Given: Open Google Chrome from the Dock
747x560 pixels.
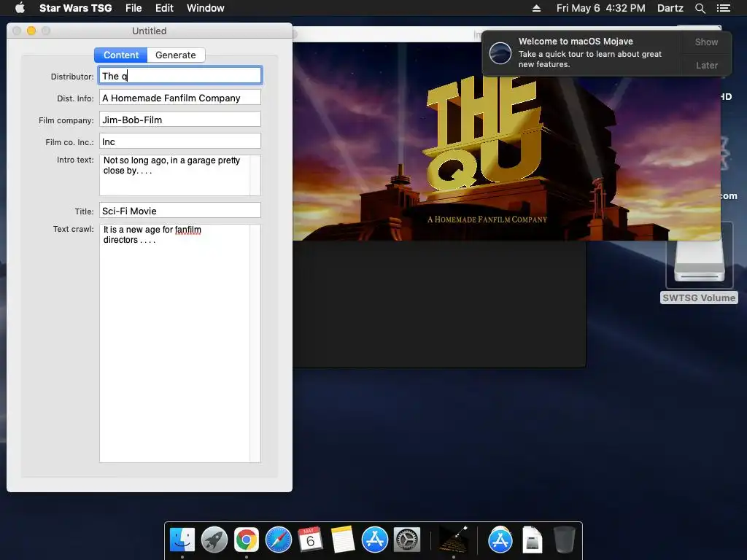Looking at the screenshot, I should 247,540.
